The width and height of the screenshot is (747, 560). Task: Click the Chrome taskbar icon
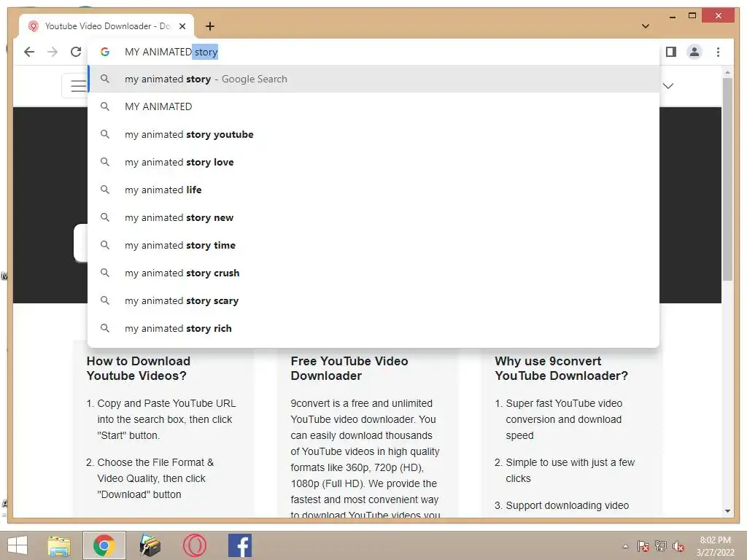104,545
